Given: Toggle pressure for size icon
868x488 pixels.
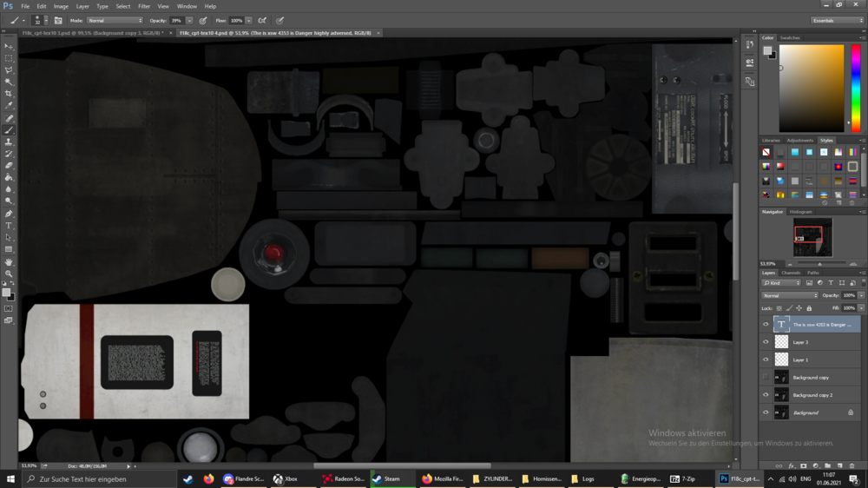Looking at the screenshot, I should (280, 21).
